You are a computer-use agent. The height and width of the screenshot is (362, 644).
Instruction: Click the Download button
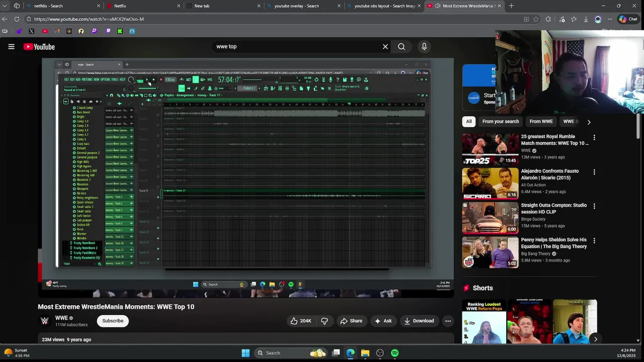pyautogui.click(x=419, y=321)
